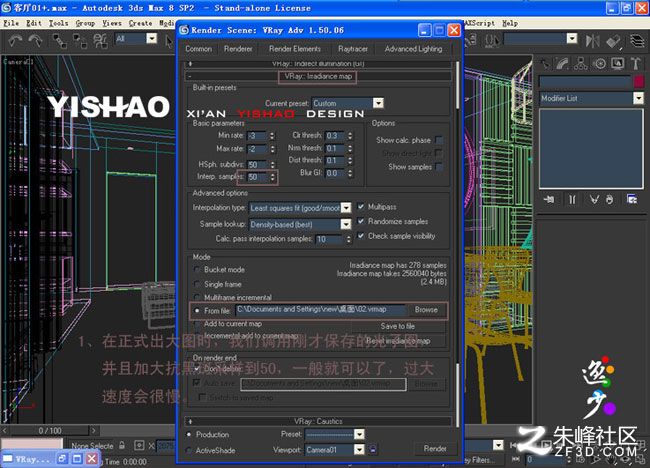
Task: Switch to the Renderer tab
Action: pos(238,49)
